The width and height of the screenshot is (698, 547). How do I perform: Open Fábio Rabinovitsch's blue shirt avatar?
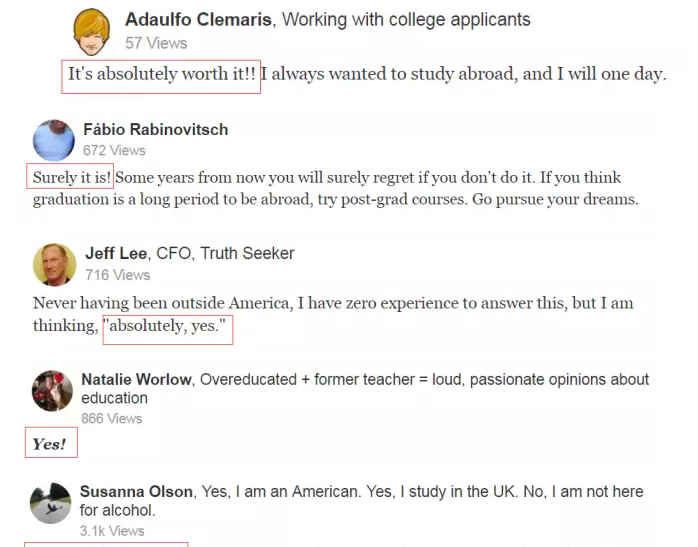click(53, 140)
